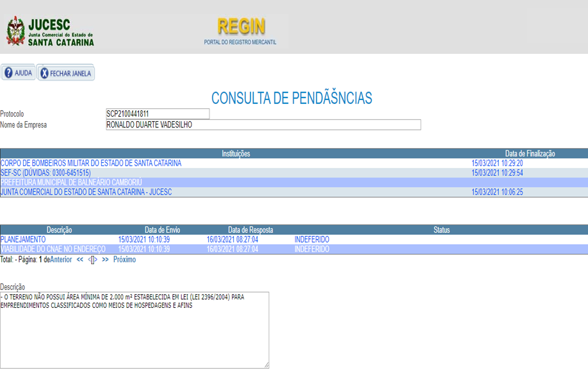Focus the Protocolo input field
This screenshot has width=588, height=386.
click(158, 114)
